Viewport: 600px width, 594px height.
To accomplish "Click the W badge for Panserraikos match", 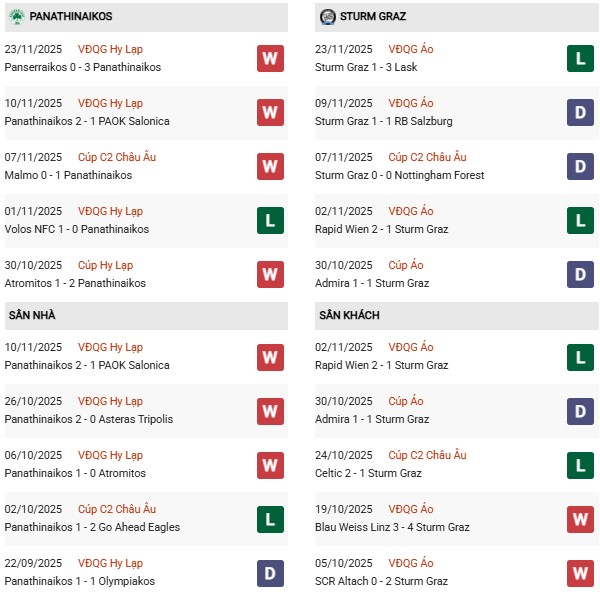I will (x=270, y=58).
